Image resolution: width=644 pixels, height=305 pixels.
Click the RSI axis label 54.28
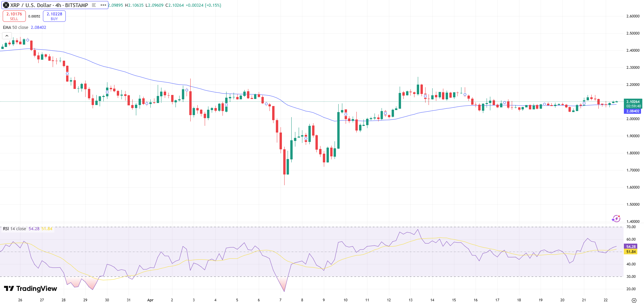631,247
